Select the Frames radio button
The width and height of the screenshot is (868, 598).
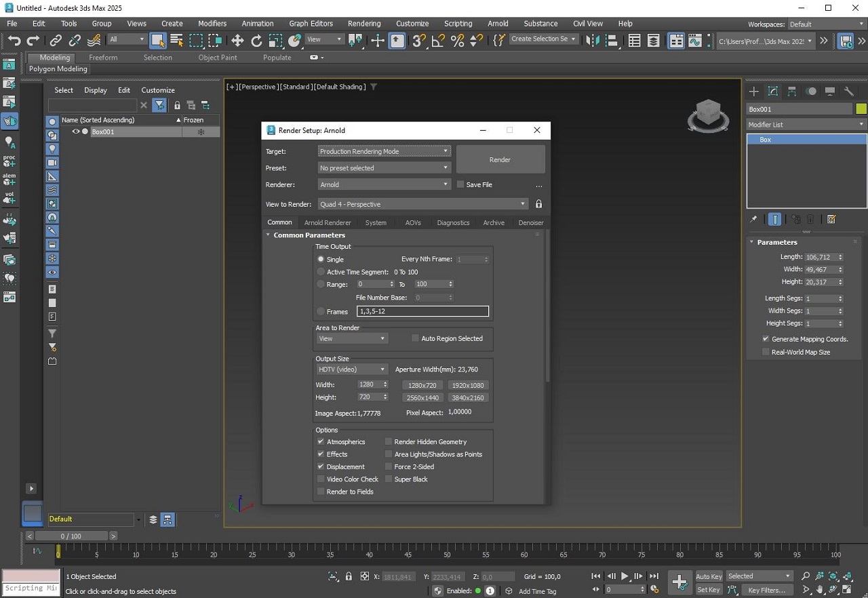[x=321, y=312]
